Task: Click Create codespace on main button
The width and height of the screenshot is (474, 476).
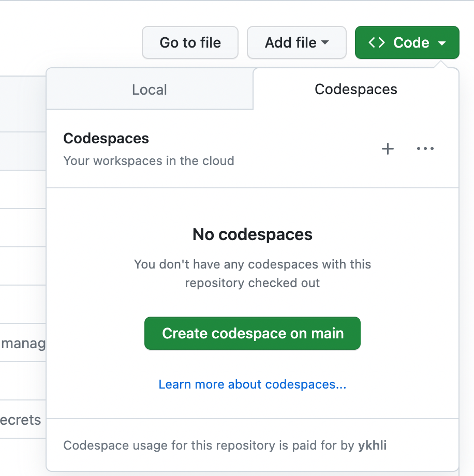Action: (253, 333)
